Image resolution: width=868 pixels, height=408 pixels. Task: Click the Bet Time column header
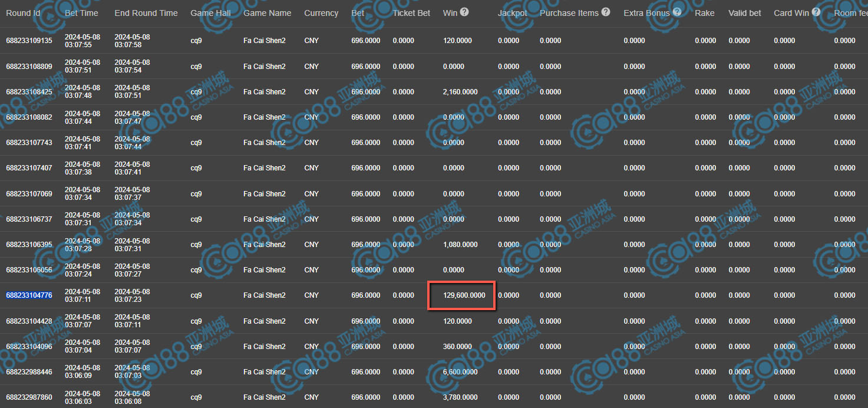pos(81,13)
